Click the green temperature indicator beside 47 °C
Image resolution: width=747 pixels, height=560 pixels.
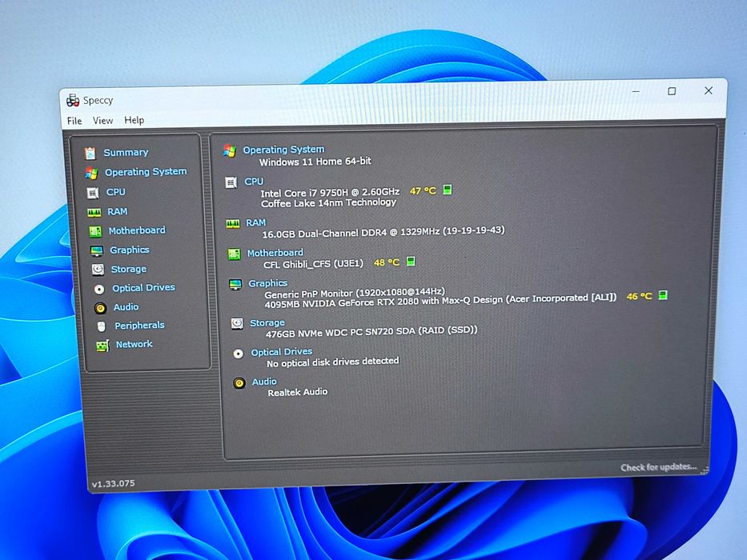click(x=447, y=190)
